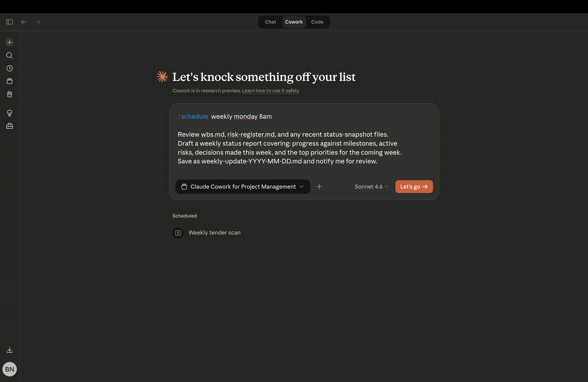
Task: Open the toolbox icon in sidebar
Action: click(x=9, y=126)
